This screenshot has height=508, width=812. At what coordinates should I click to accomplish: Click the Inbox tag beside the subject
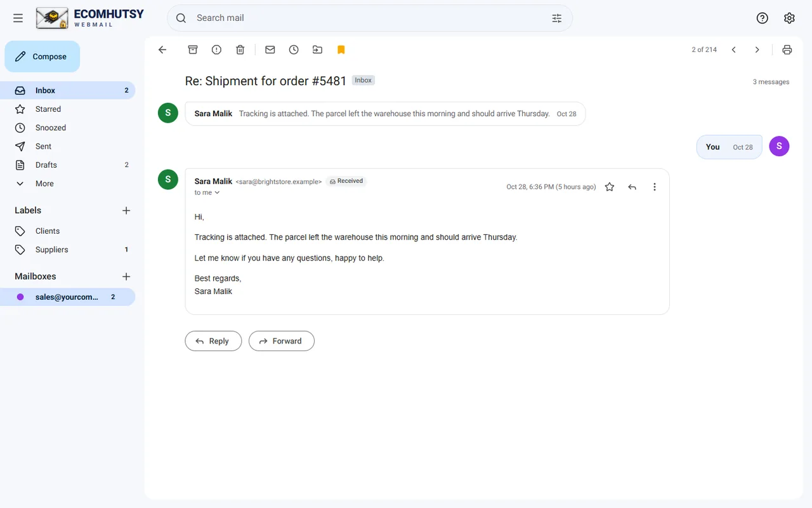[x=363, y=81]
